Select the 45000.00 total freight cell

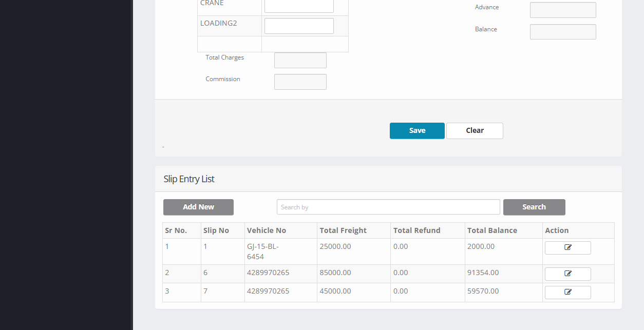tap(335, 292)
